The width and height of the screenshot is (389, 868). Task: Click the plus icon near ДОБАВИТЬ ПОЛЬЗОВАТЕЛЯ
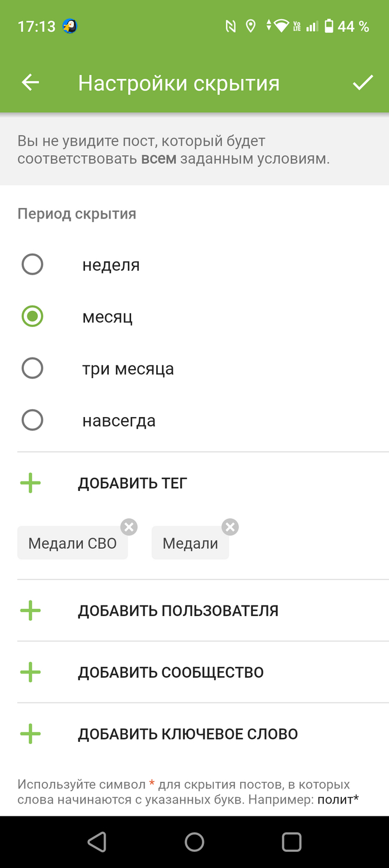click(30, 610)
